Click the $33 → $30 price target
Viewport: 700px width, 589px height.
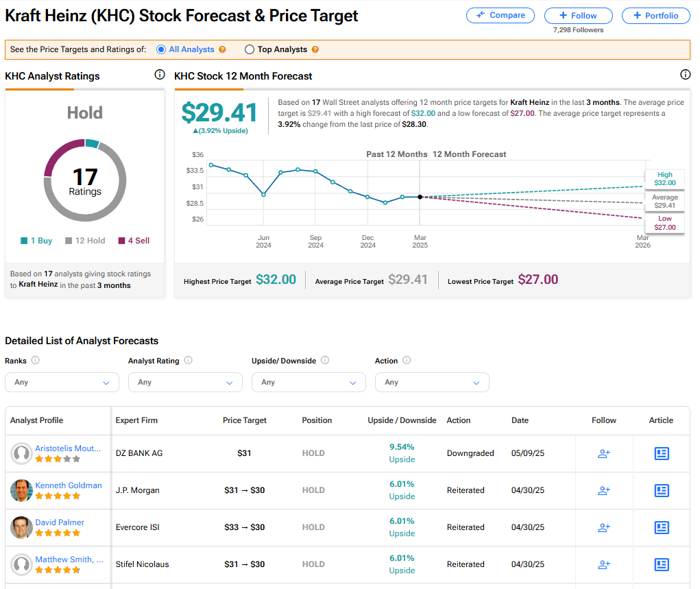[x=244, y=527]
